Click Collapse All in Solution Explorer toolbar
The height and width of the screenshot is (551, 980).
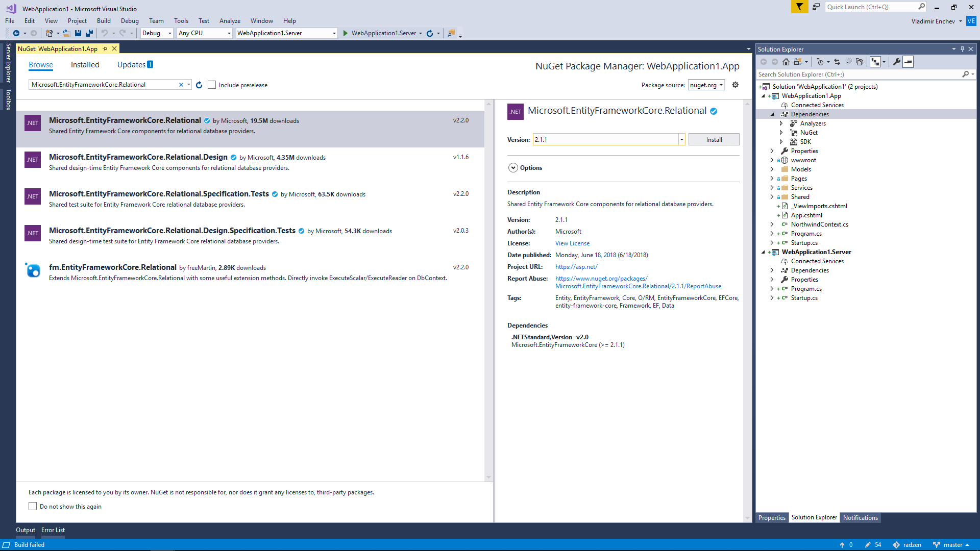848,62
